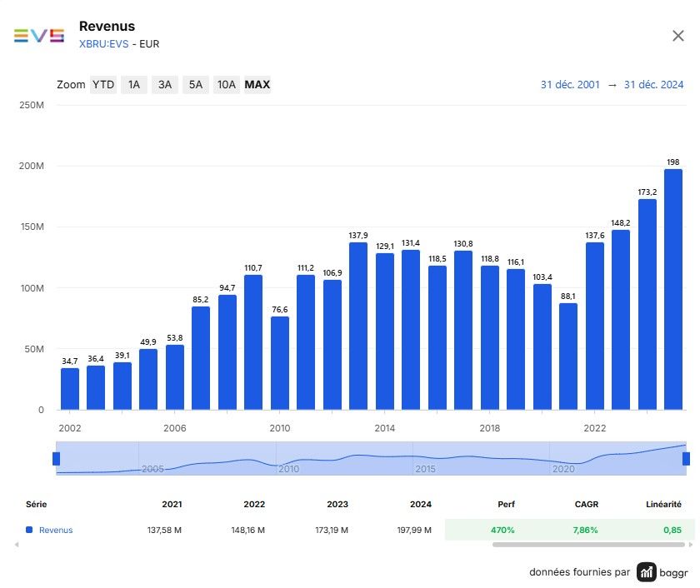
Task: Click the table horizontal scrollbar thumb
Action: (588, 545)
